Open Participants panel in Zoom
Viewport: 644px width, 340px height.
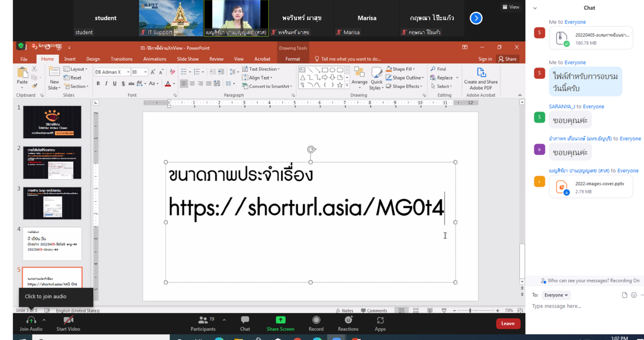click(203, 323)
